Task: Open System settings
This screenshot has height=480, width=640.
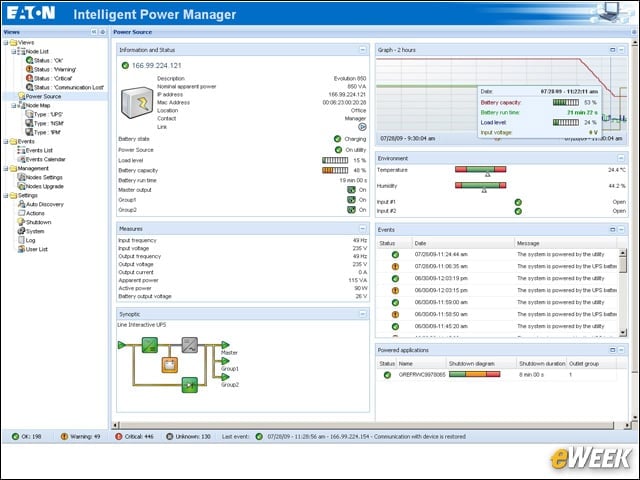Action: click(x=31, y=231)
